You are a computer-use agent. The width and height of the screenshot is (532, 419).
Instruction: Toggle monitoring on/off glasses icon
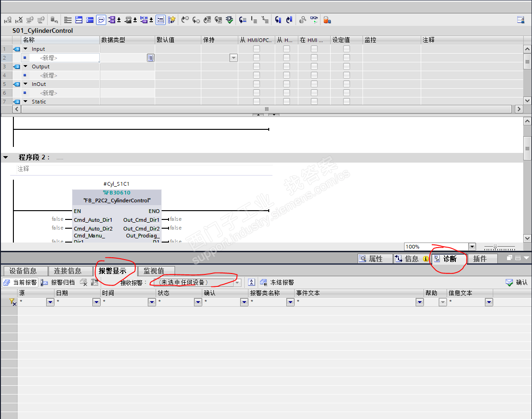(314, 20)
